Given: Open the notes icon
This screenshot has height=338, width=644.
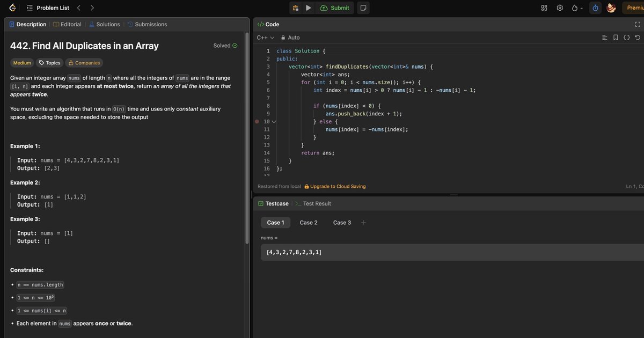Looking at the screenshot, I should (363, 8).
